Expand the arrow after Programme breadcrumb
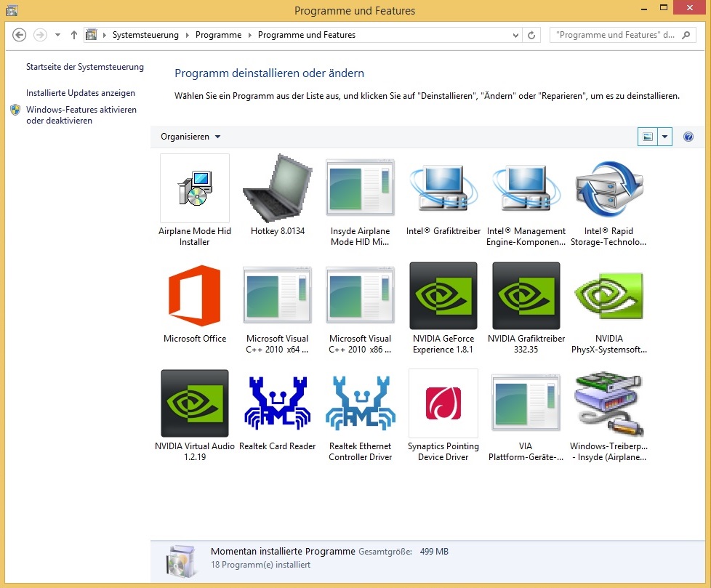Image resolution: width=711 pixels, height=588 pixels. (249, 35)
